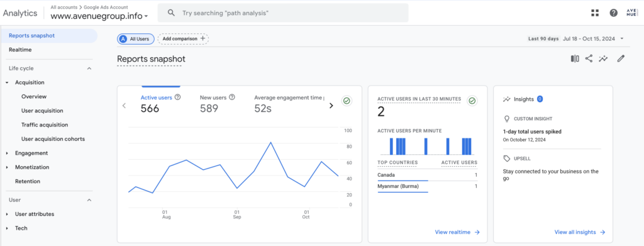Click the compare view icon in Reports snapshot
Viewport: 644px width, 246px height.
coord(575,59)
